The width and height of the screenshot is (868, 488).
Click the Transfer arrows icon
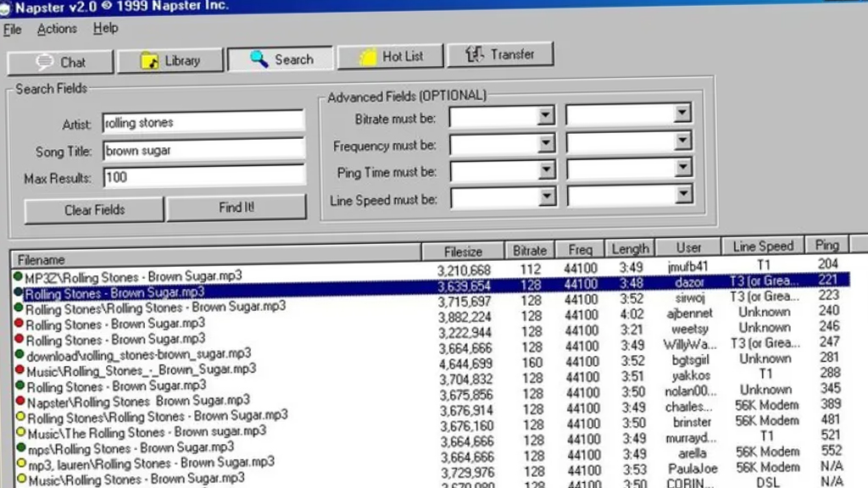475,54
